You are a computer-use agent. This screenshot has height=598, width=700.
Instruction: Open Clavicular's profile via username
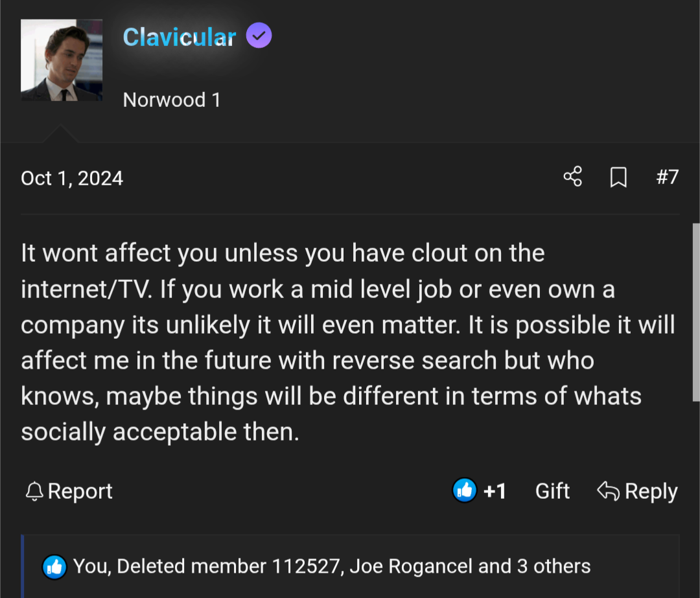(180, 37)
